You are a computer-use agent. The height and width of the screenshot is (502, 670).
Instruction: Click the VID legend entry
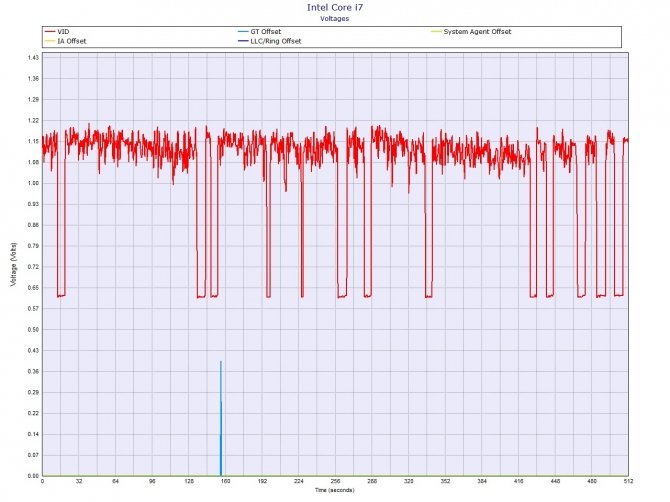click(x=57, y=32)
